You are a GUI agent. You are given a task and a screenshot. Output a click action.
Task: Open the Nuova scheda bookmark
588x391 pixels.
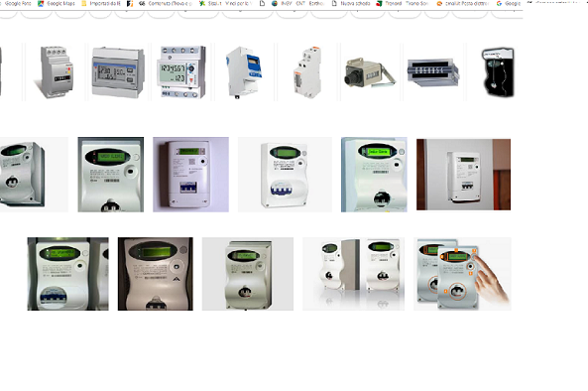(351, 3)
